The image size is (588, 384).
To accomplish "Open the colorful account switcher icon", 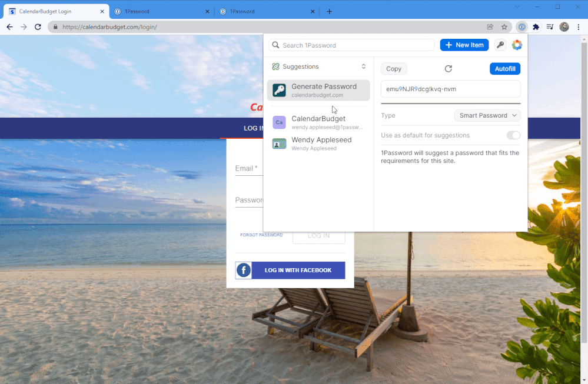I will click(517, 45).
